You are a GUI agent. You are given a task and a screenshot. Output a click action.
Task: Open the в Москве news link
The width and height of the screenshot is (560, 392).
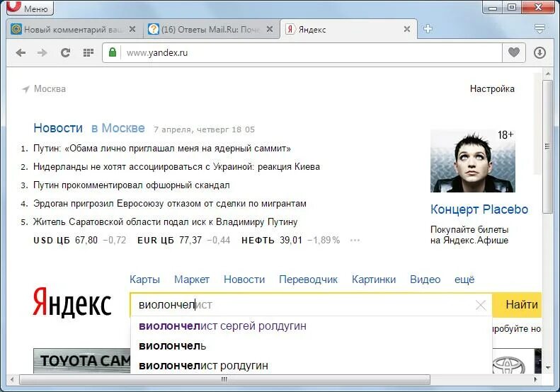coord(118,128)
